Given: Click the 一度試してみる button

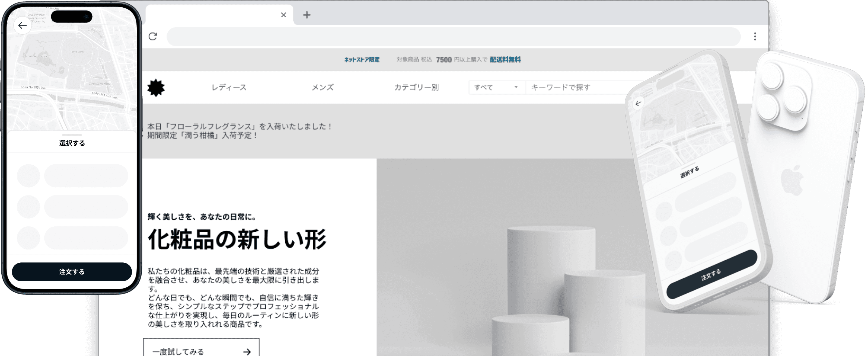Looking at the screenshot, I should [x=201, y=347].
